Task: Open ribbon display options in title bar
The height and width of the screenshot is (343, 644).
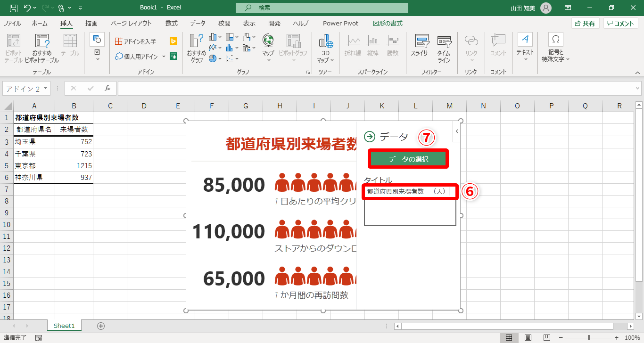Action: (568, 8)
